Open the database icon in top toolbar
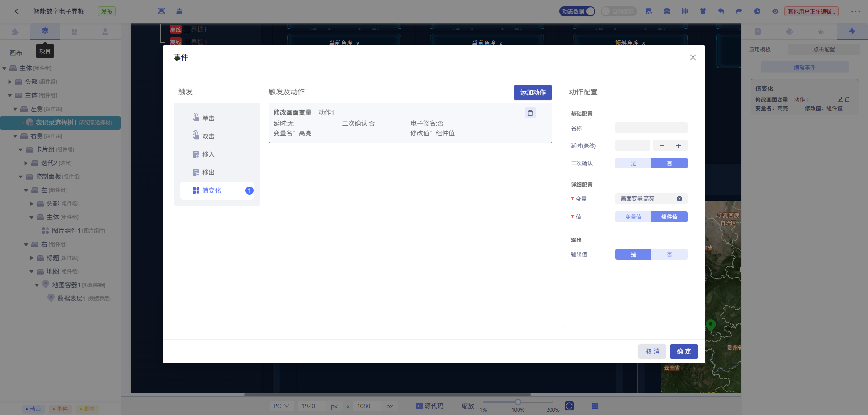868x415 pixels. click(x=667, y=11)
